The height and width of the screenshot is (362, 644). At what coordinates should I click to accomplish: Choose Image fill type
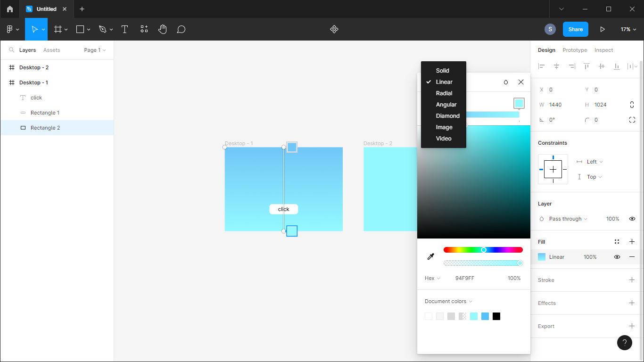[x=444, y=127]
